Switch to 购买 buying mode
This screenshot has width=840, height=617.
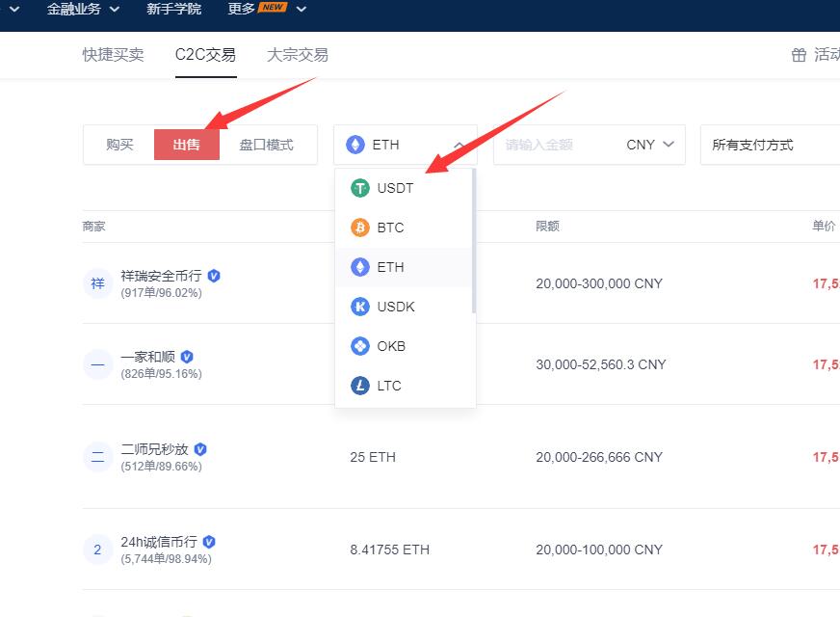pyautogui.click(x=118, y=145)
